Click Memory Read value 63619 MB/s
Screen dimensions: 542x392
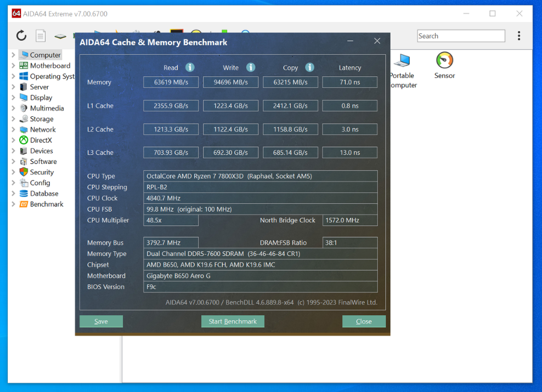[x=171, y=82]
